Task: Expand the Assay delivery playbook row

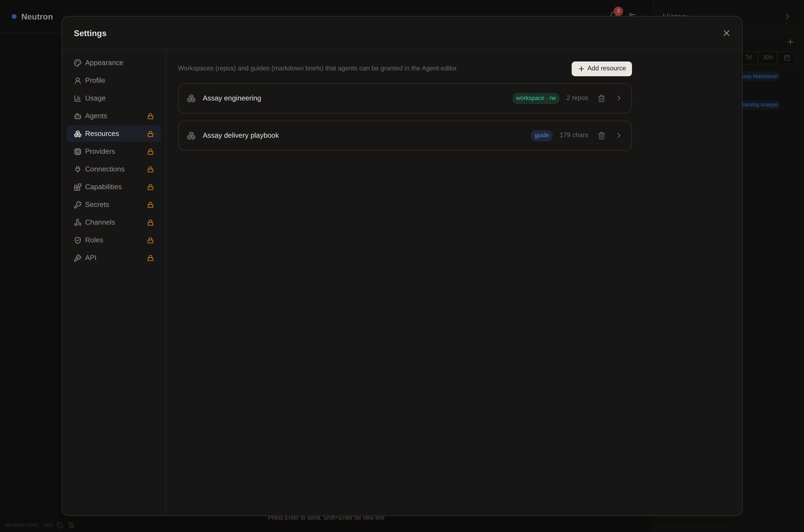Action: [x=618, y=135]
